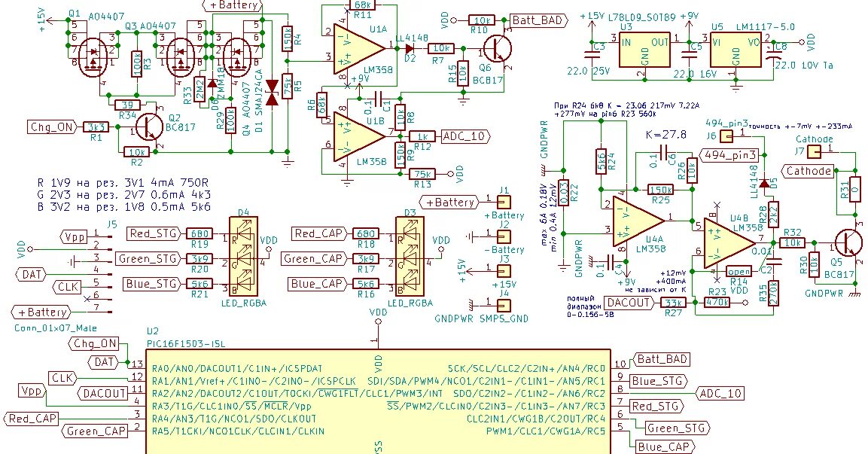This screenshot has width=868, height=454.
Task: Select the Red_STG label beside R19
Action: coord(152,233)
